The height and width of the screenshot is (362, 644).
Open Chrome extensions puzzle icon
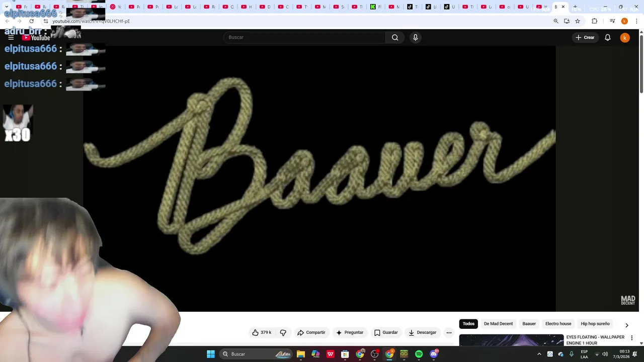pyautogui.click(x=594, y=21)
